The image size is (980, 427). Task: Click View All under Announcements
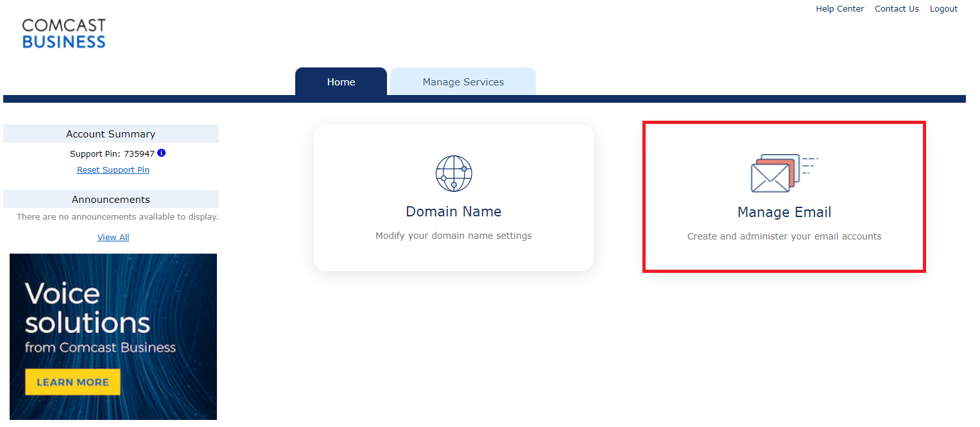pyautogui.click(x=113, y=237)
